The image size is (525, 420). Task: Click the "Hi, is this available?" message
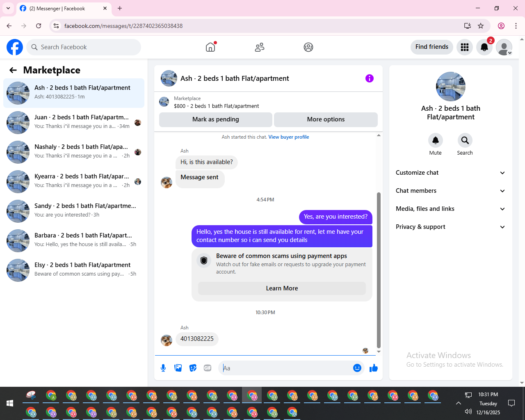click(207, 162)
